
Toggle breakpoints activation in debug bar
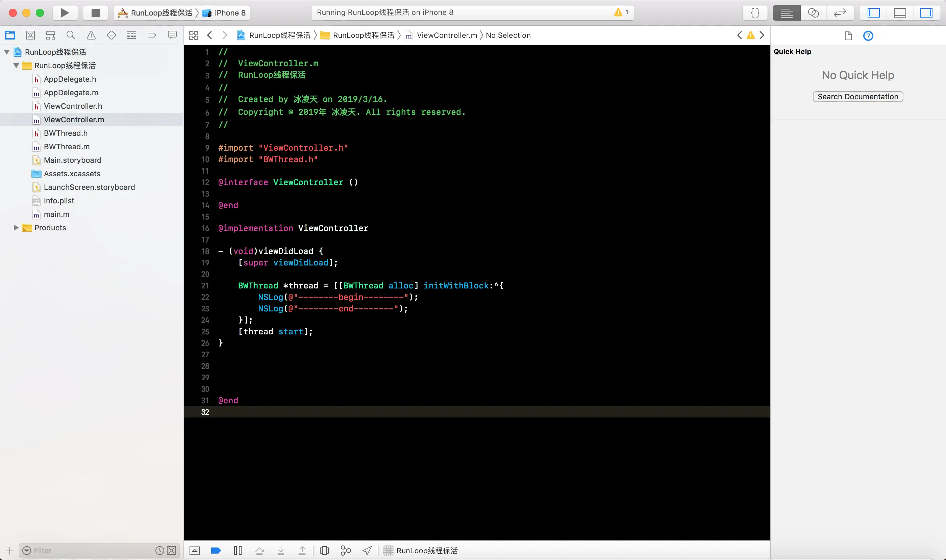point(216,551)
